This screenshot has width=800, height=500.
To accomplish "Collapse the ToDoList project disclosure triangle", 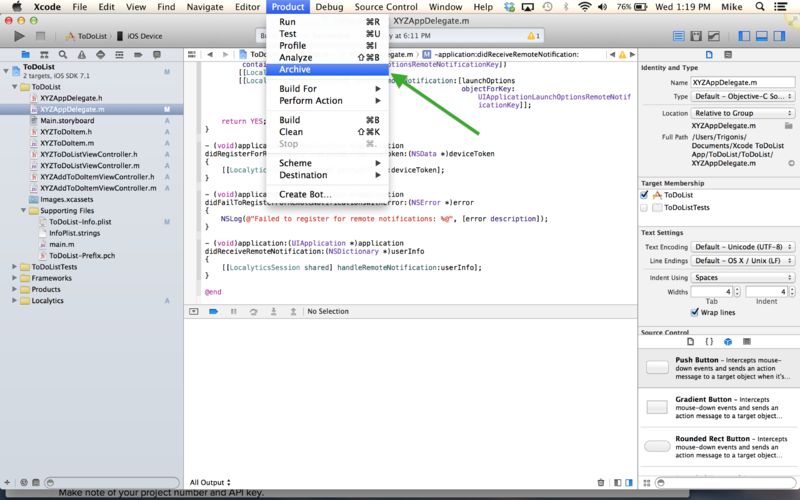I will point(6,71).
